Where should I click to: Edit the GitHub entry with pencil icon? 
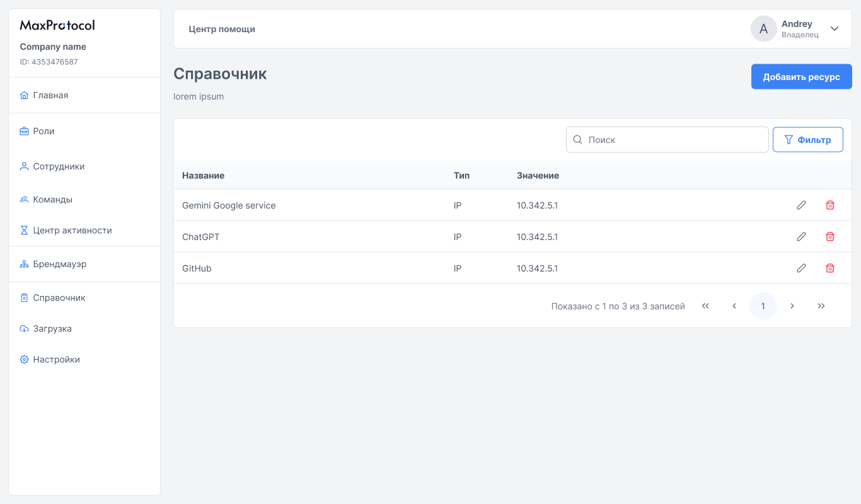(x=801, y=268)
